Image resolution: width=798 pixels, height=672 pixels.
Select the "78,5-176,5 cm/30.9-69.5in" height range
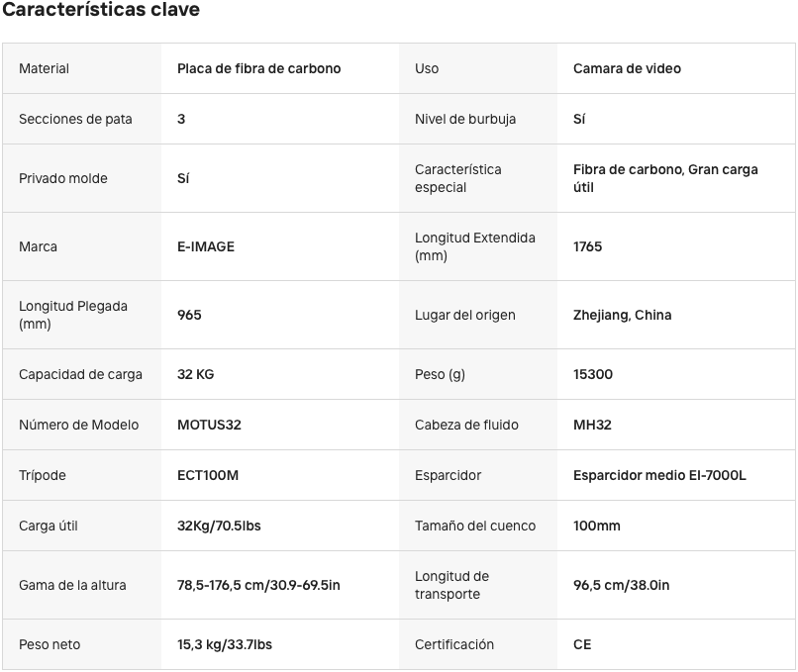pos(258,585)
